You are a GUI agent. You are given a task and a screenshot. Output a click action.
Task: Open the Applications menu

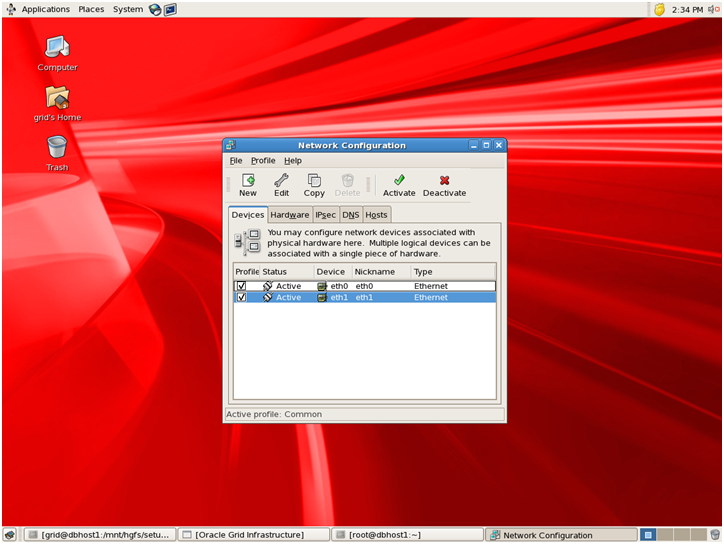(x=45, y=9)
